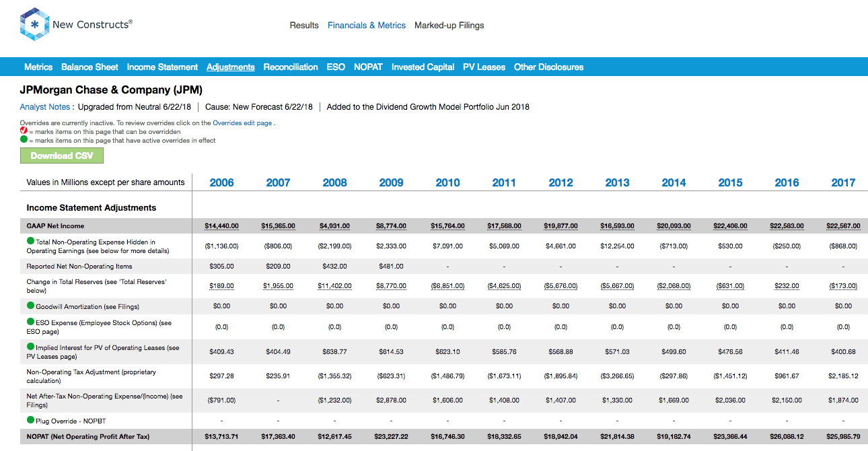Select GAAP Net Income value $20,093.00
The height and width of the screenshot is (451, 868).
coord(674,226)
